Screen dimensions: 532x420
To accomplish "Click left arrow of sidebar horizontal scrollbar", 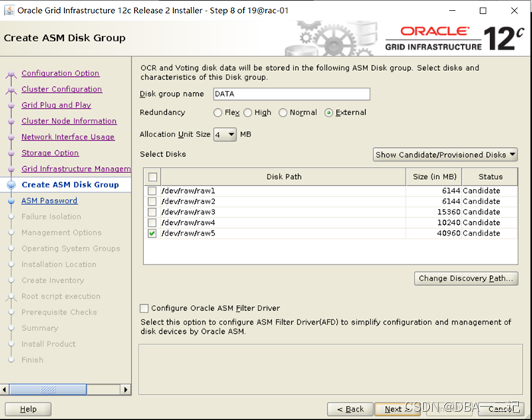I will [5, 390].
